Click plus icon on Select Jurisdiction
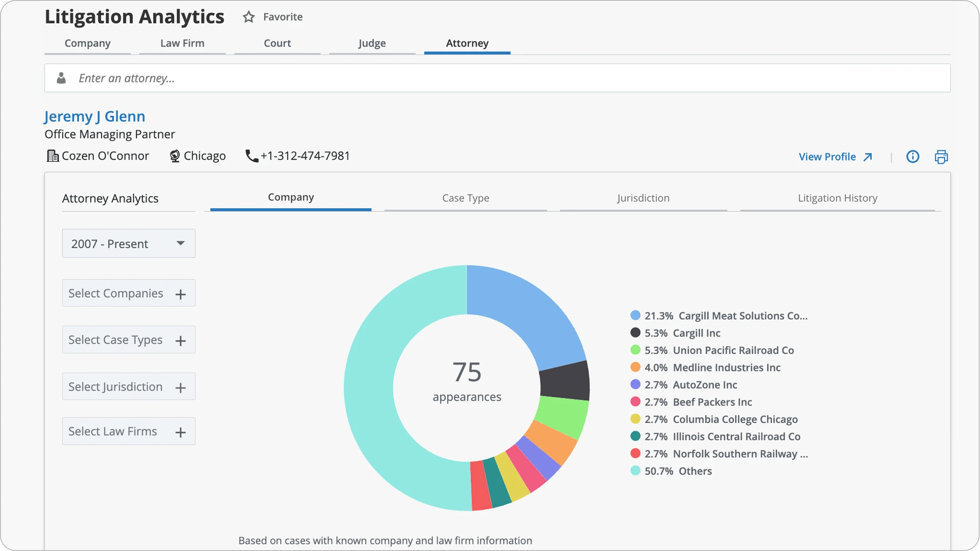 pos(180,388)
